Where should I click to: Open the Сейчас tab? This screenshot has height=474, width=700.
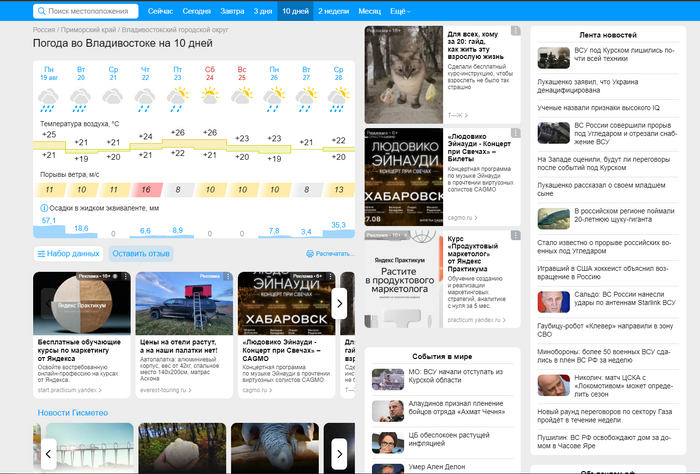tap(160, 11)
